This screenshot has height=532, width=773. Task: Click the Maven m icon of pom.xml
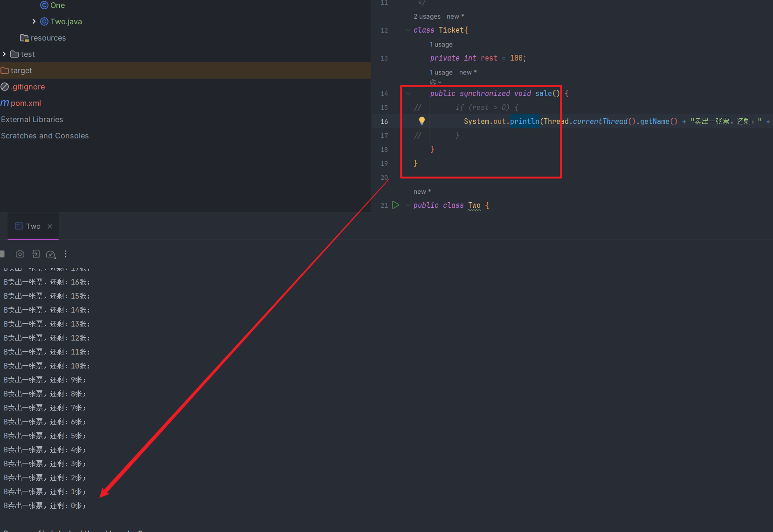pyautogui.click(x=5, y=103)
